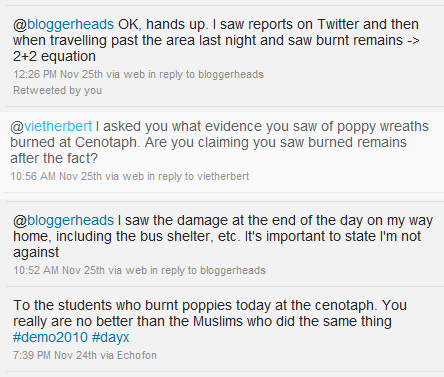Open the @vietherbert mention link

[51, 127]
